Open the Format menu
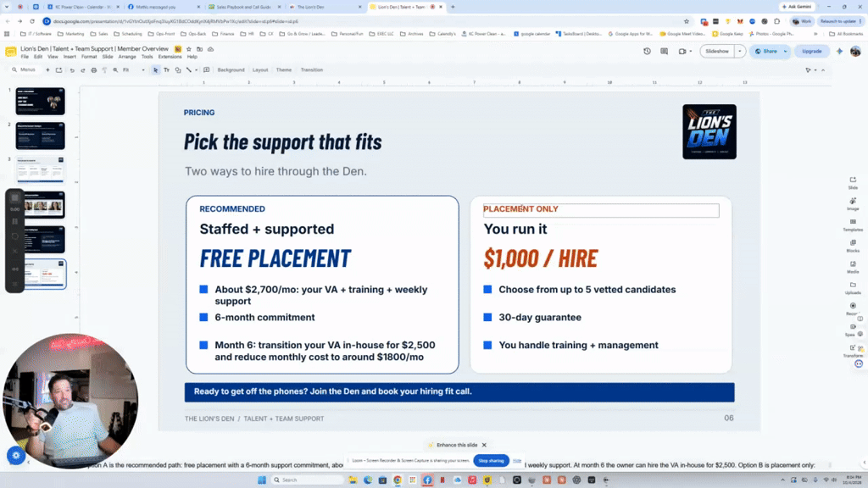868x488 pixels. (x=89, y=57)
